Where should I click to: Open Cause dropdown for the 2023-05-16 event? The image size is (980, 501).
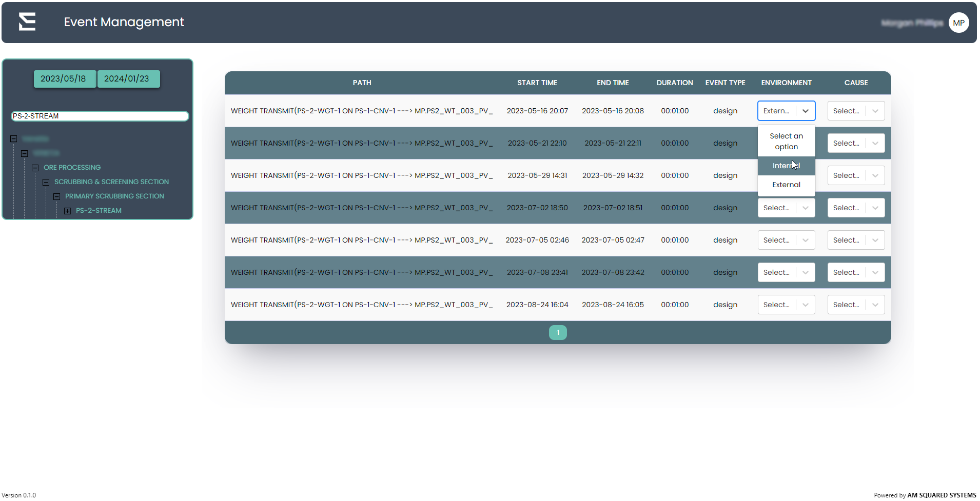855,111
